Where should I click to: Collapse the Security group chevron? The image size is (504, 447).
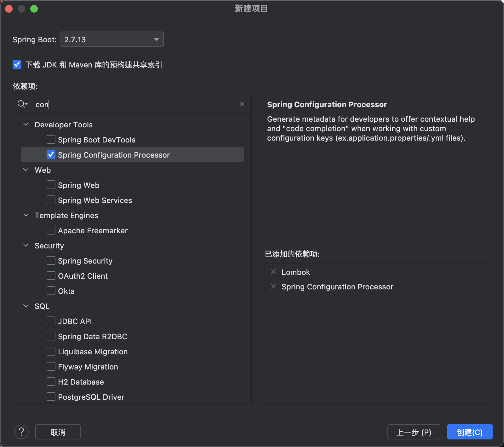tap(26, 246)
